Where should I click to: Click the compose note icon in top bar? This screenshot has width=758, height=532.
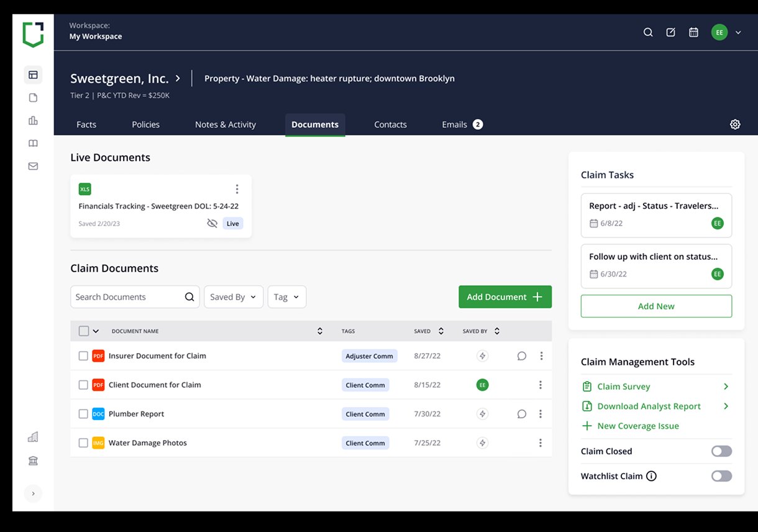pyautogui.click(x=671, y=32)
